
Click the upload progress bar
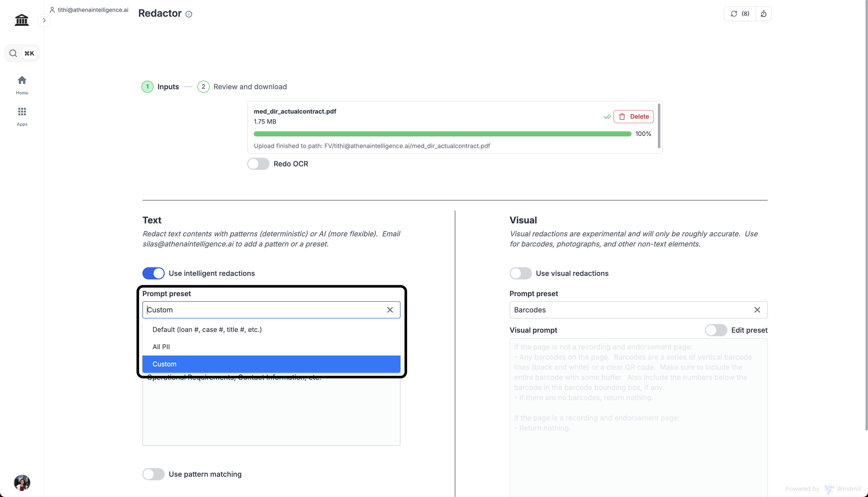tap(442, 134)
